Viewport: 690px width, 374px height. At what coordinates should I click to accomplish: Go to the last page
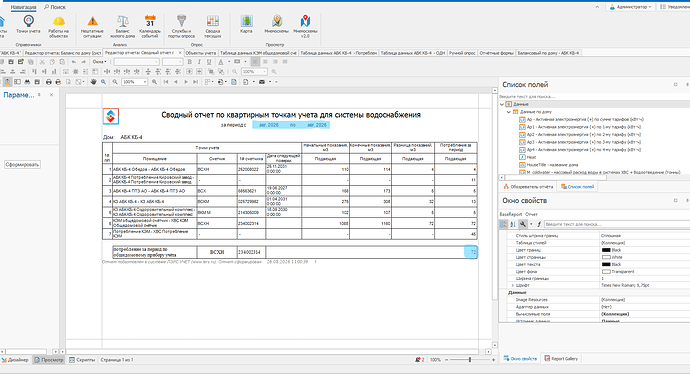tap(195, 82)
